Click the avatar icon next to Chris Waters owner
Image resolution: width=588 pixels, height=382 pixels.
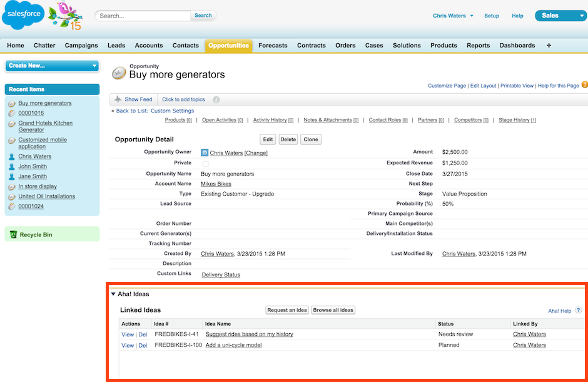(x=204, y=151)
